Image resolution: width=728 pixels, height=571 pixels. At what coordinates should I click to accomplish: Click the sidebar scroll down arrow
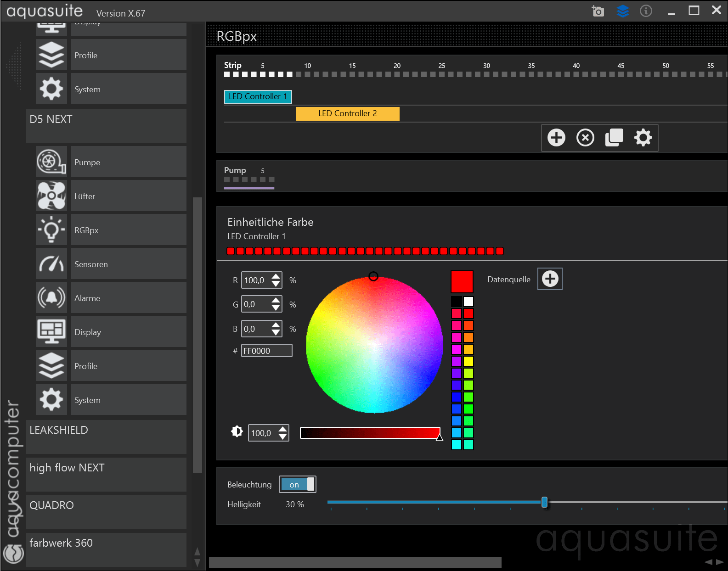[197, 562]
